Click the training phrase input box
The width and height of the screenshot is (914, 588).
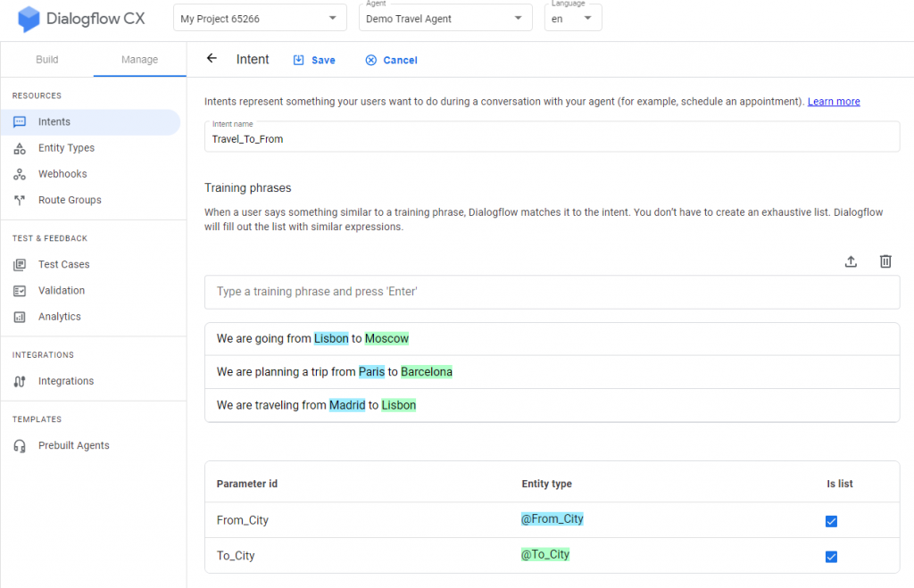click(x=552, y=292)
